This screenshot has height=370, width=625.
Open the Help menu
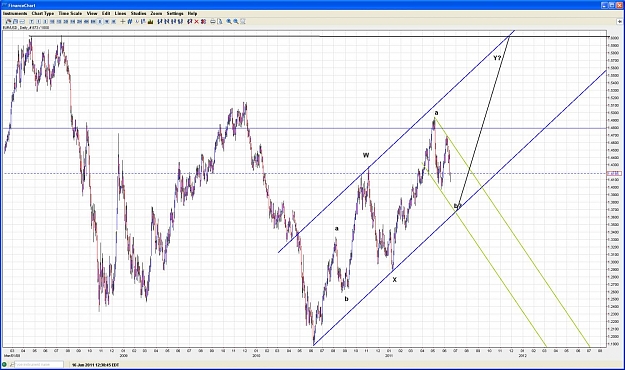[x=192, y=13]
